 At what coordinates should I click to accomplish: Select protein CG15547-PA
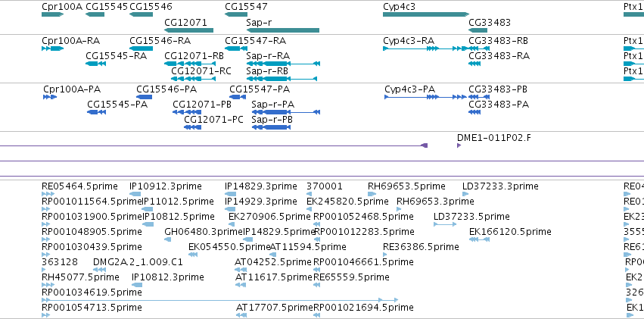coord(238,97)
